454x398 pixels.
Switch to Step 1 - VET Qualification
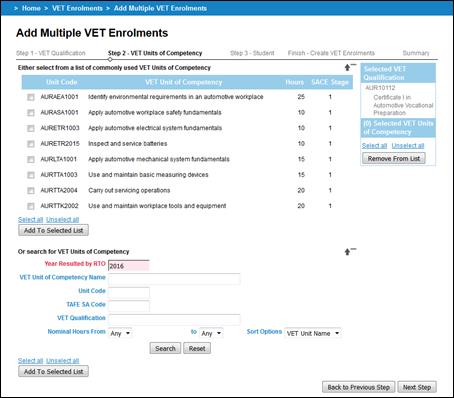(51, 53)
